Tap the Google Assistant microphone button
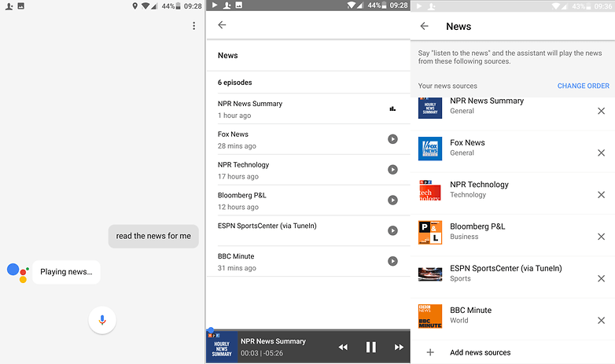Viewport: 615px width, 364px height. point(102,318)
